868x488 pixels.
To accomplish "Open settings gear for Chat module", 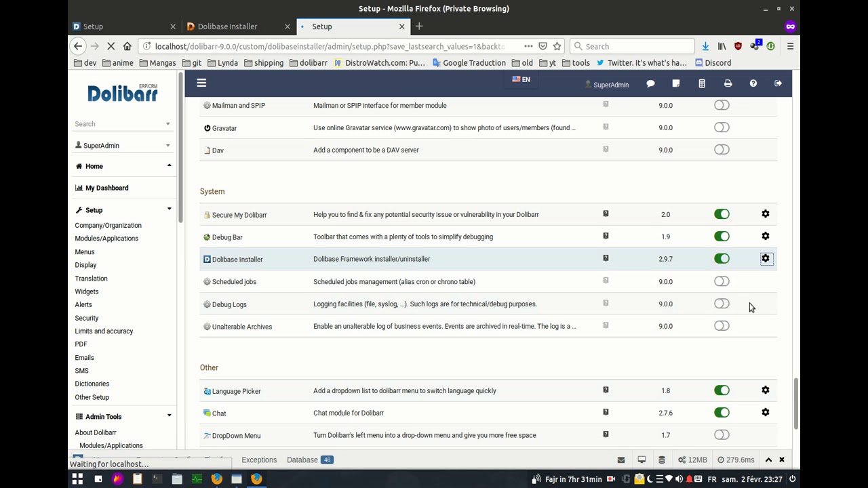I will 766,413.
